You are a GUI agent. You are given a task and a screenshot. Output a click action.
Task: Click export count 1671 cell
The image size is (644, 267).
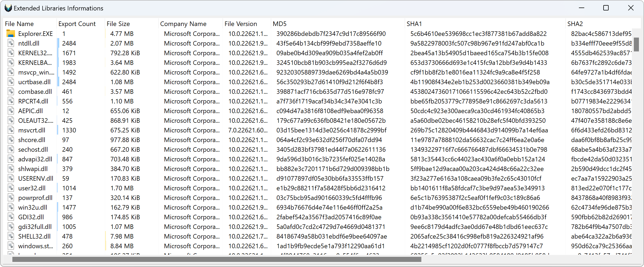click(69, 53)
